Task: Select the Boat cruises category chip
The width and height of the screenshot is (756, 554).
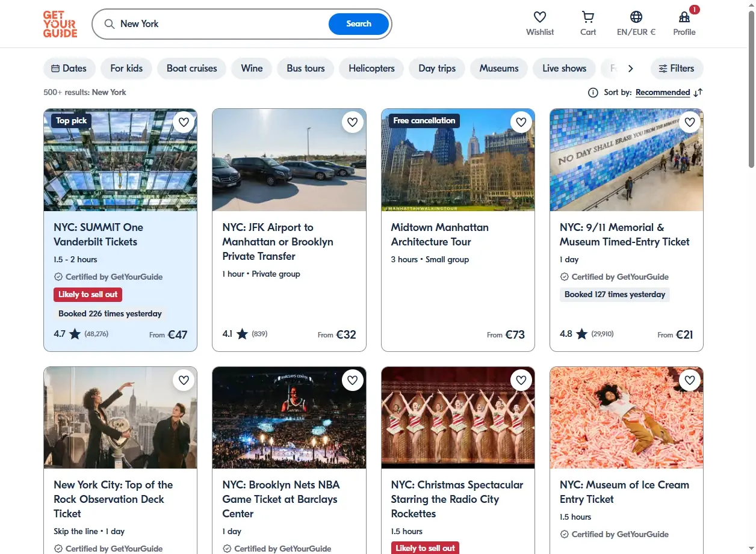Action: (192, 69)
